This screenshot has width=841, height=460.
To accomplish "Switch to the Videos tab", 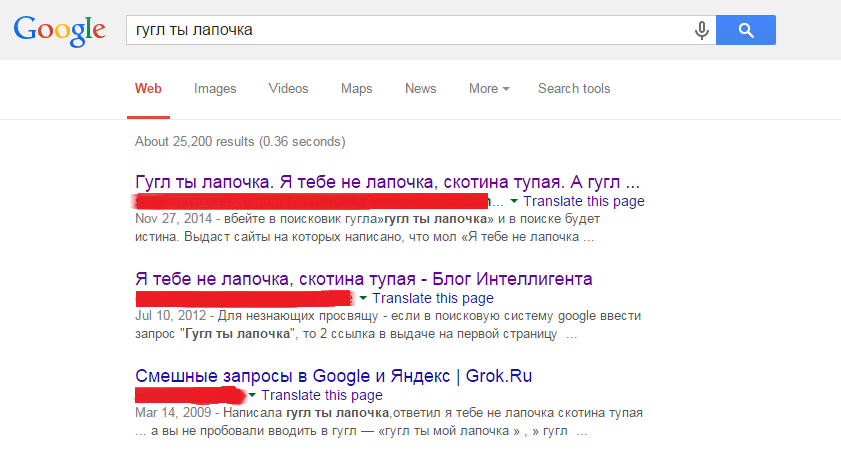I will pyautogui.click(x=289, y=88).
